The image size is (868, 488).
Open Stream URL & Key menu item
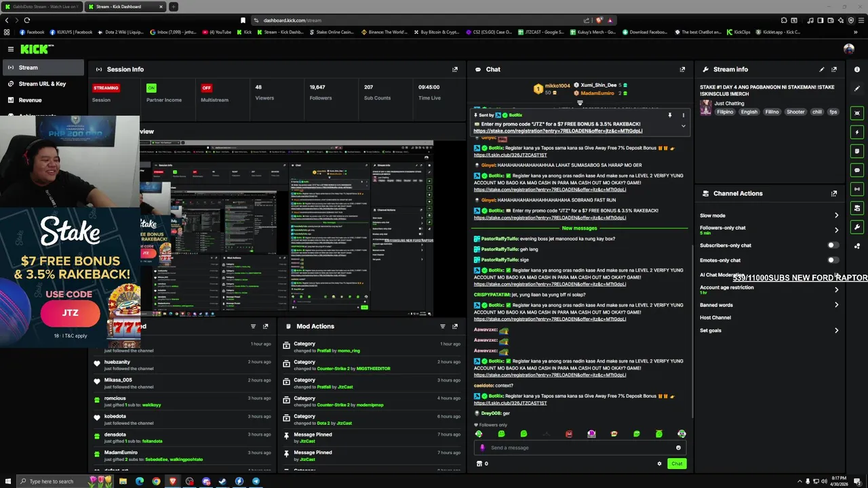[x=43, y=83]
